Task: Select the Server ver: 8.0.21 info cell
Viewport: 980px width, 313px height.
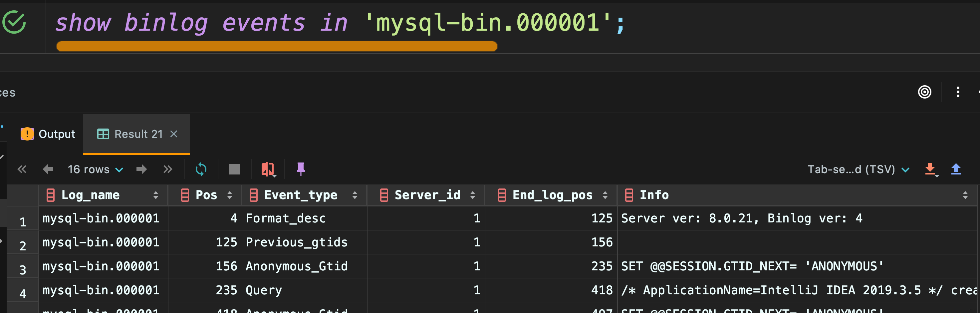Action: pyautogui.click(x=797, y=218)
